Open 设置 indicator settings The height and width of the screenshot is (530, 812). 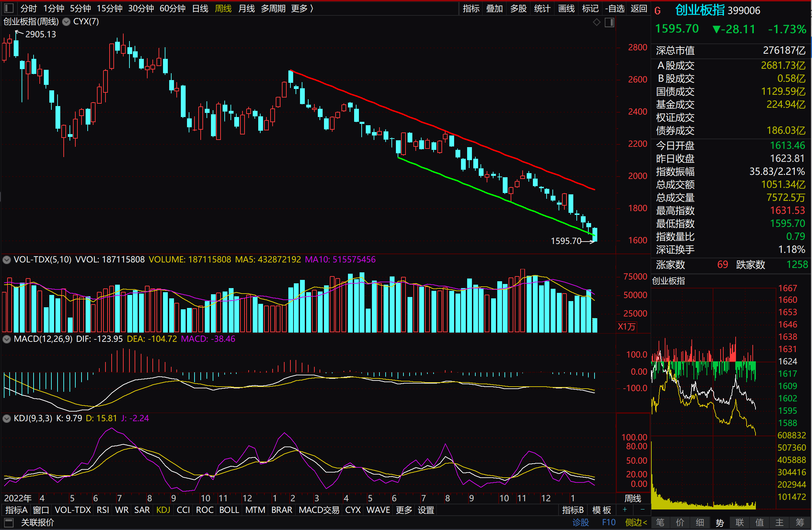(x=426, y=510)
